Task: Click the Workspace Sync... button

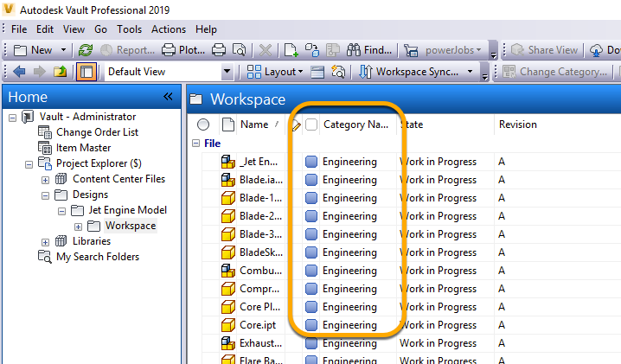Action: pos(409,72)
